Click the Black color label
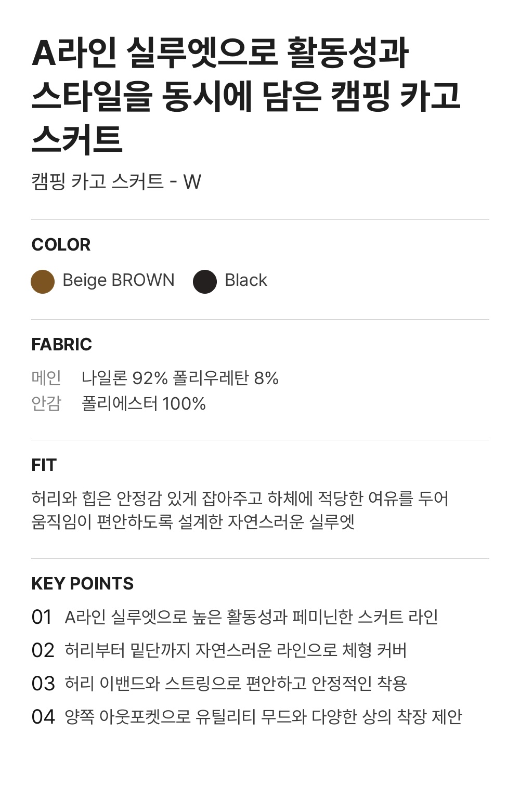 (x=246, y=280)
